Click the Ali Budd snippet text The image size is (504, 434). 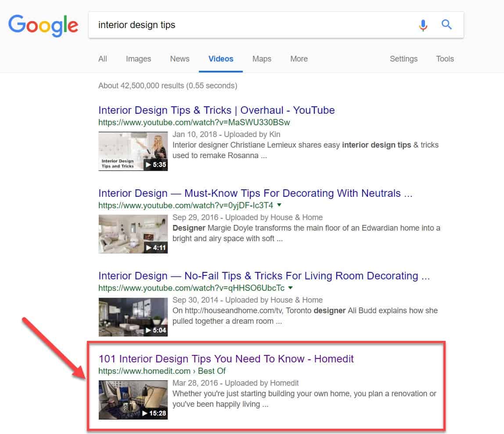(x=305, y=316)
